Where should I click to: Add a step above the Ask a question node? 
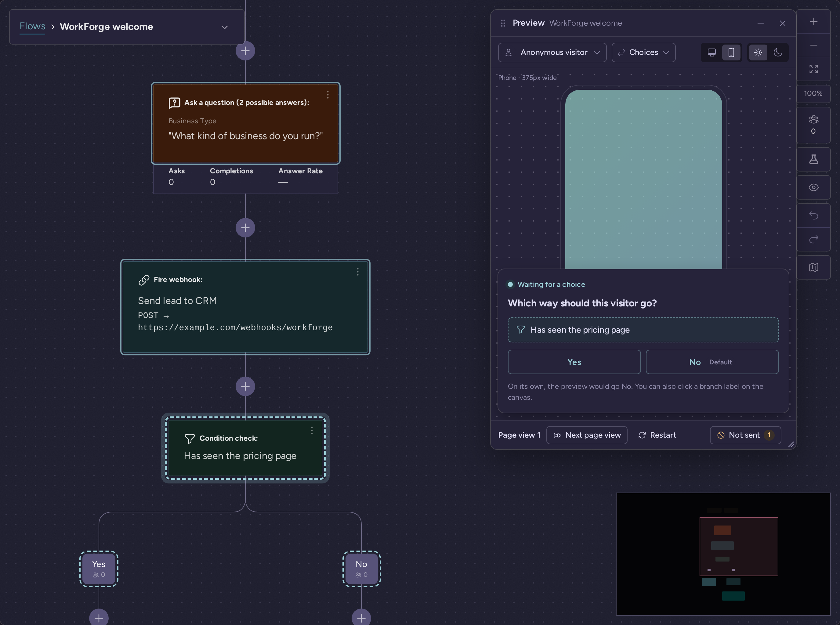pos(245,51)
